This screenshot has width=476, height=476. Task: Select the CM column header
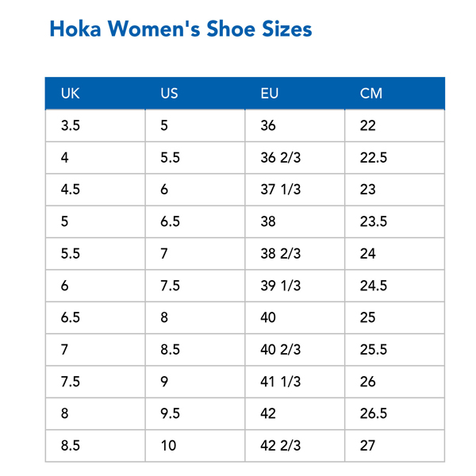click(395, 93)
